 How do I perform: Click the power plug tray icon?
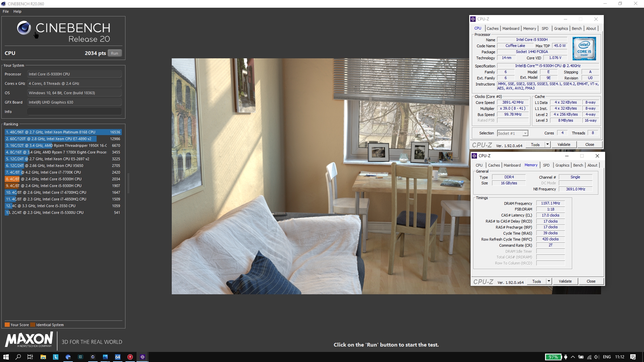(x=566, y=357)
